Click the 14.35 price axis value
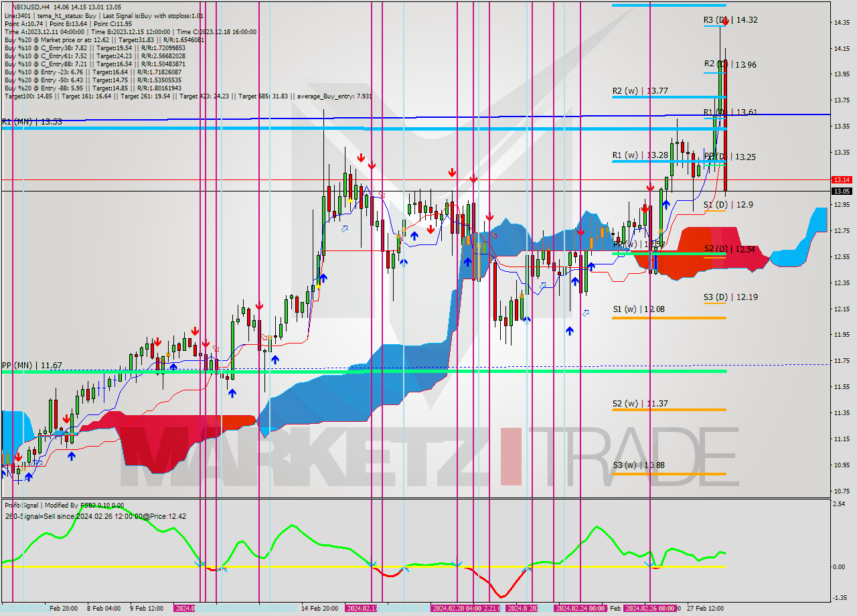 (842, 22)
